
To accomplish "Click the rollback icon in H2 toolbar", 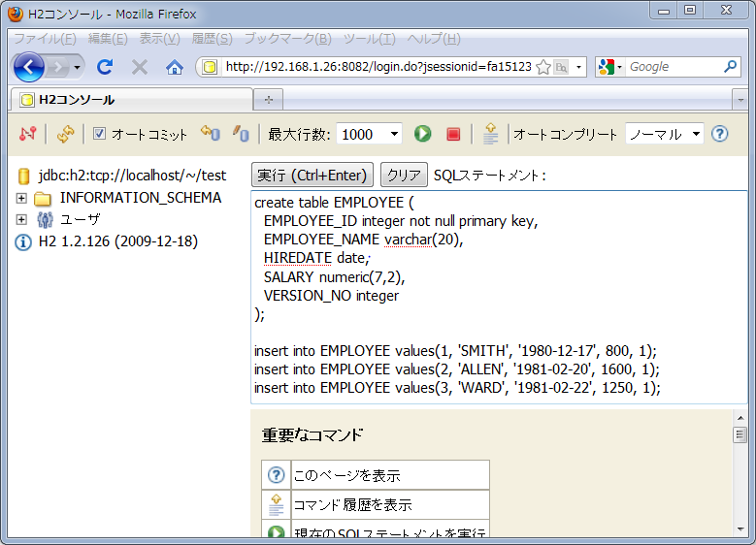I will coord(241,134).
